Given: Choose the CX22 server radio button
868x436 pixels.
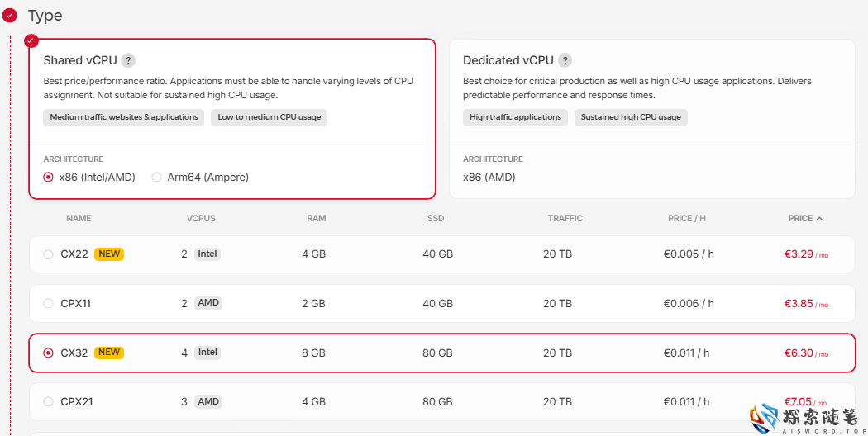Looking at the screenshot, I should coord(48,254).
